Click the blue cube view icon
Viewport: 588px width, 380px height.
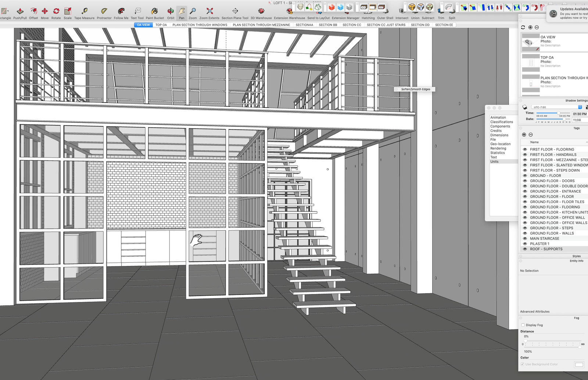[x=341, y=7]
